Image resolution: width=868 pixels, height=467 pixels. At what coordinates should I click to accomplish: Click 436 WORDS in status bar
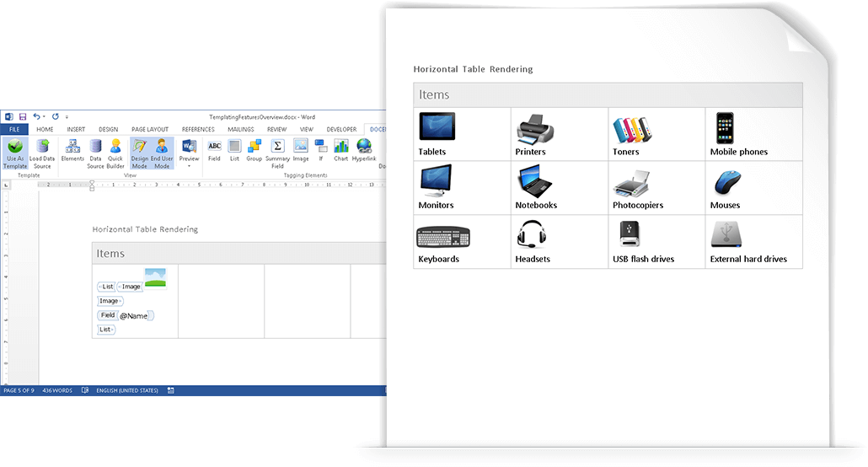pos(57,390)
